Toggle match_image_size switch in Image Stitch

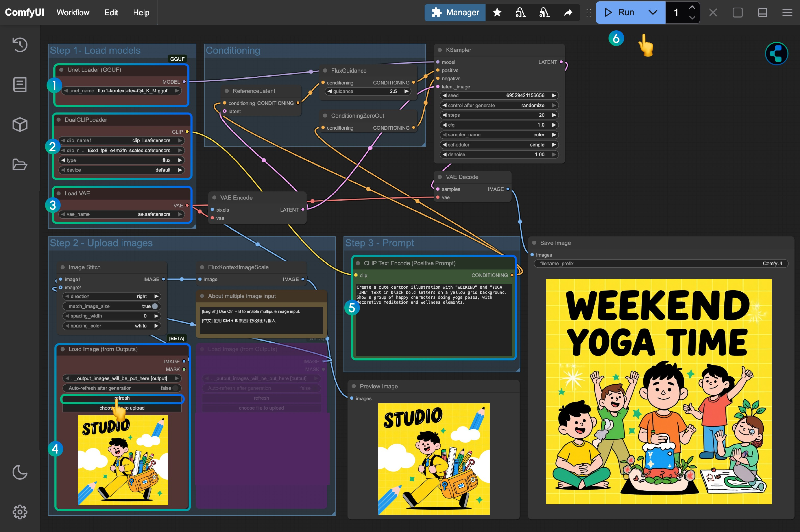[x=154, y=306]
